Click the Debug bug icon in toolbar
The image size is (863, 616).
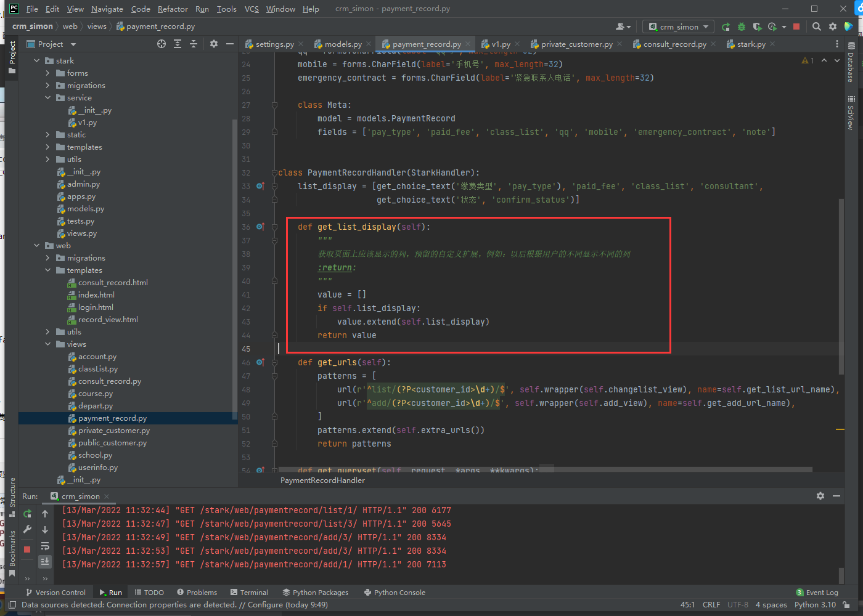point(742,26)
